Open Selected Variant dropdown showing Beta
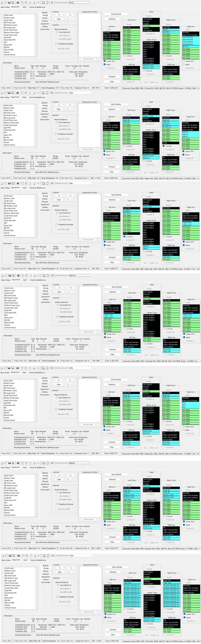Image resolution: width=201 pixels, height=644 pixels. 81,183
